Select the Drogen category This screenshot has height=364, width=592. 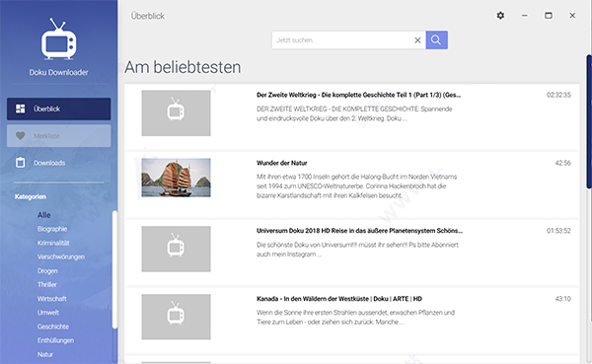pos(47,270)
